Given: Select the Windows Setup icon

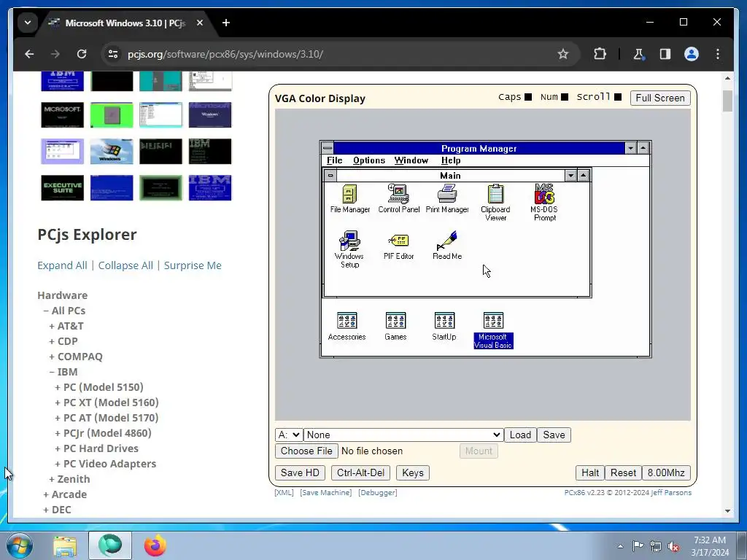Looking at the screenshot, I should point(349,249).
